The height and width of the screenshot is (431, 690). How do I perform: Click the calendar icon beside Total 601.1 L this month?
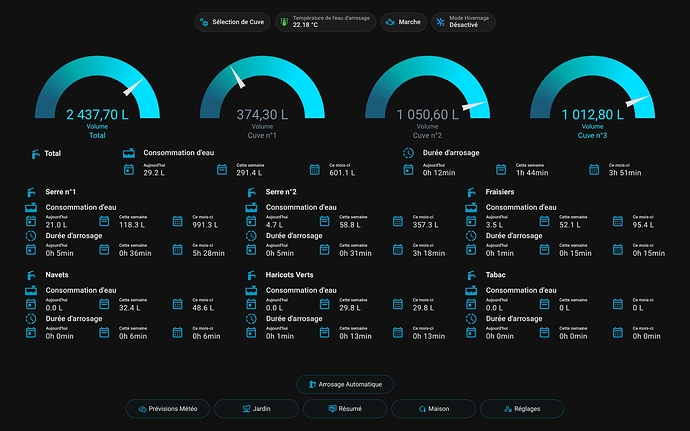315,169
